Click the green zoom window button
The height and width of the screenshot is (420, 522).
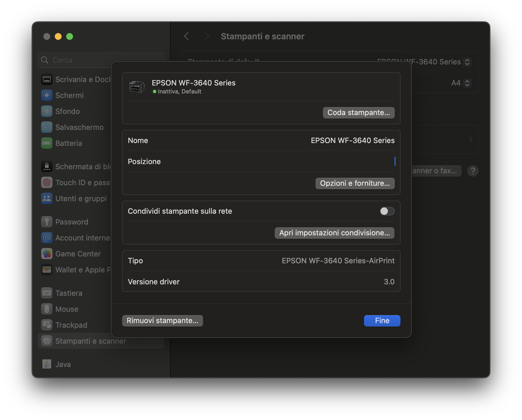click(x=70, y=36)
